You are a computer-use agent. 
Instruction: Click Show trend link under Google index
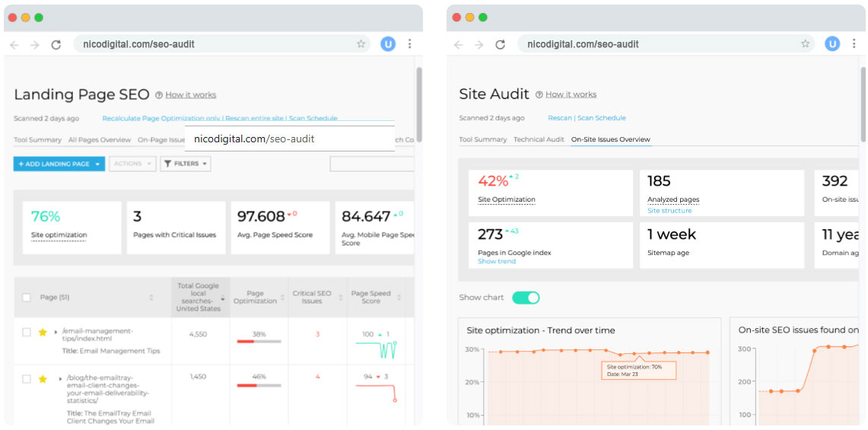tap(497, 261)
